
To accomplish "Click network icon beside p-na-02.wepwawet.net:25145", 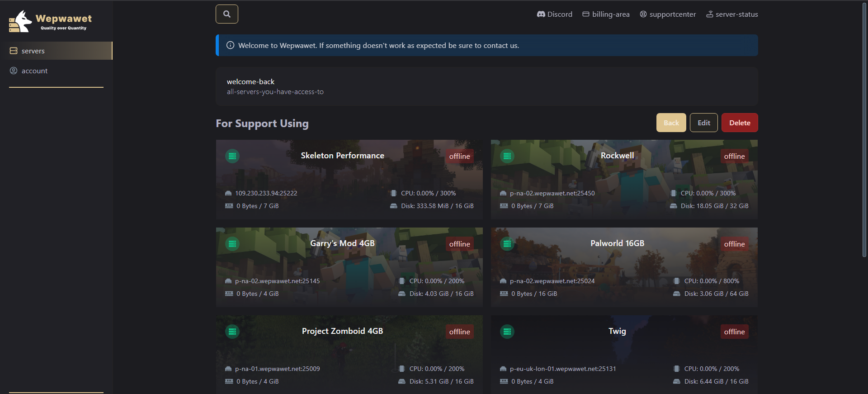I will pos(228,281).
